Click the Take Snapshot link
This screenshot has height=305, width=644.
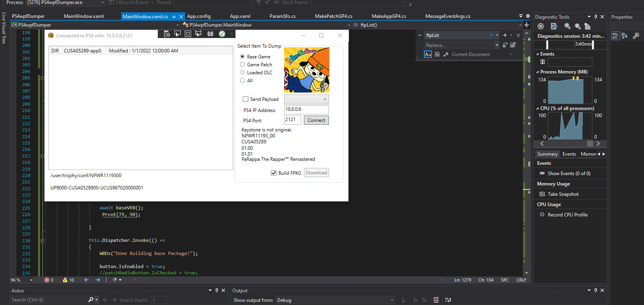coord(563,194)
